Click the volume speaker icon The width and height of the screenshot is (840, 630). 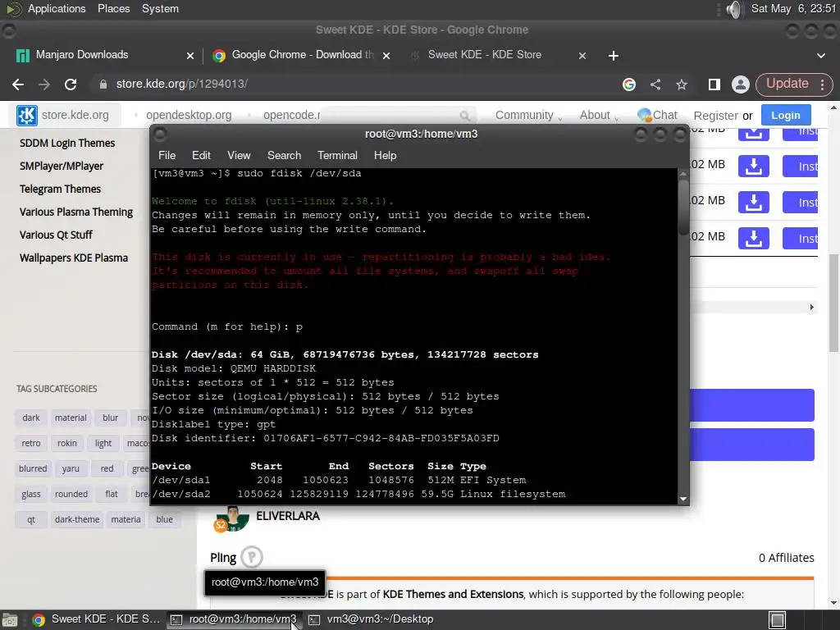(734, 9)
